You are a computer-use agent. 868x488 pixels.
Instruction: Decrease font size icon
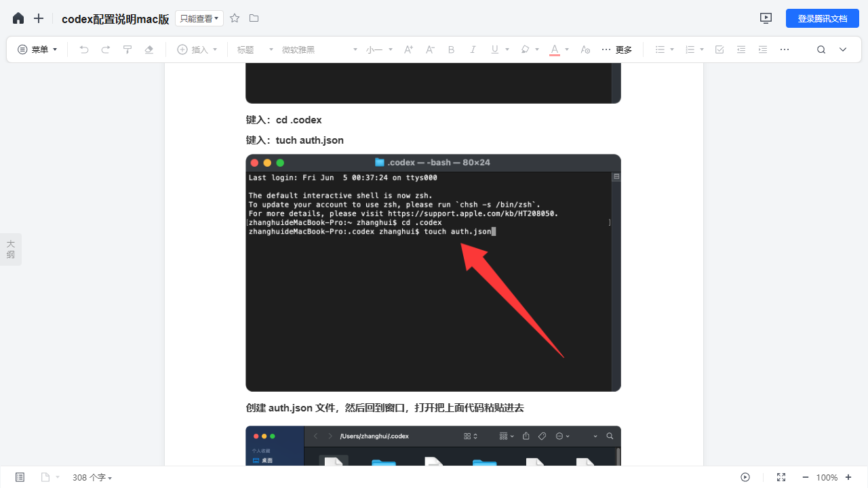(430, 49)
